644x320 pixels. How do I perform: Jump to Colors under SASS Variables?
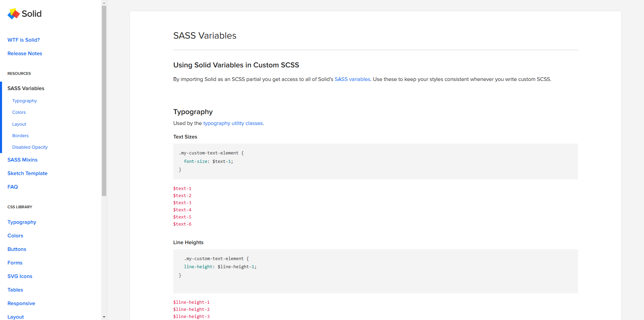19,112
